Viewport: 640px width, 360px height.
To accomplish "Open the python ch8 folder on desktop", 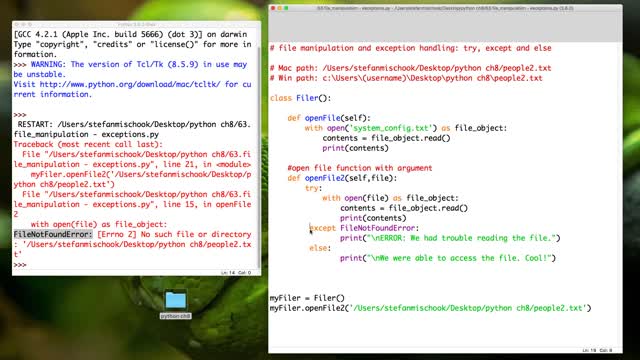I will tap(176, 304).
